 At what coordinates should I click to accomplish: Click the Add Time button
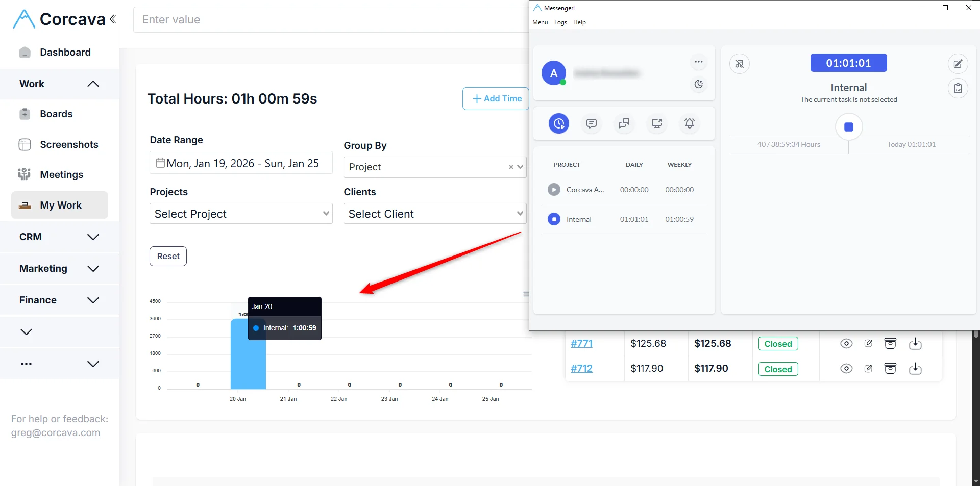[496, 99]
